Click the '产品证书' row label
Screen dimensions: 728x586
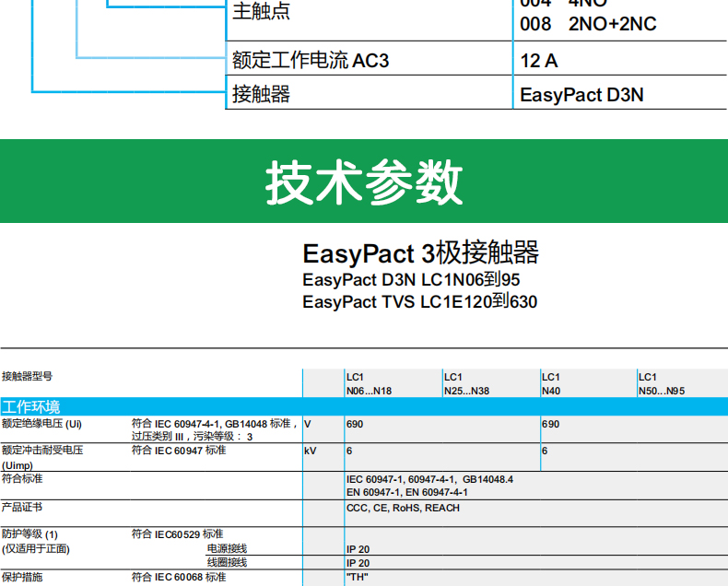coord(22,507)
